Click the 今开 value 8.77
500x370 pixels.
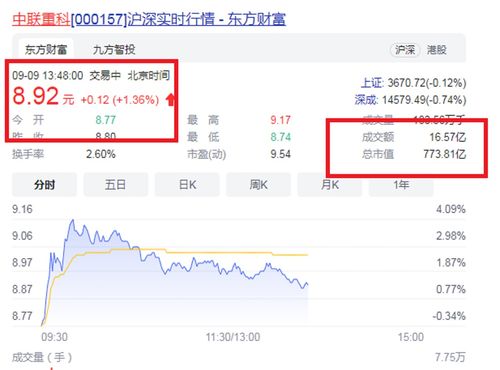tap(105, 120)
